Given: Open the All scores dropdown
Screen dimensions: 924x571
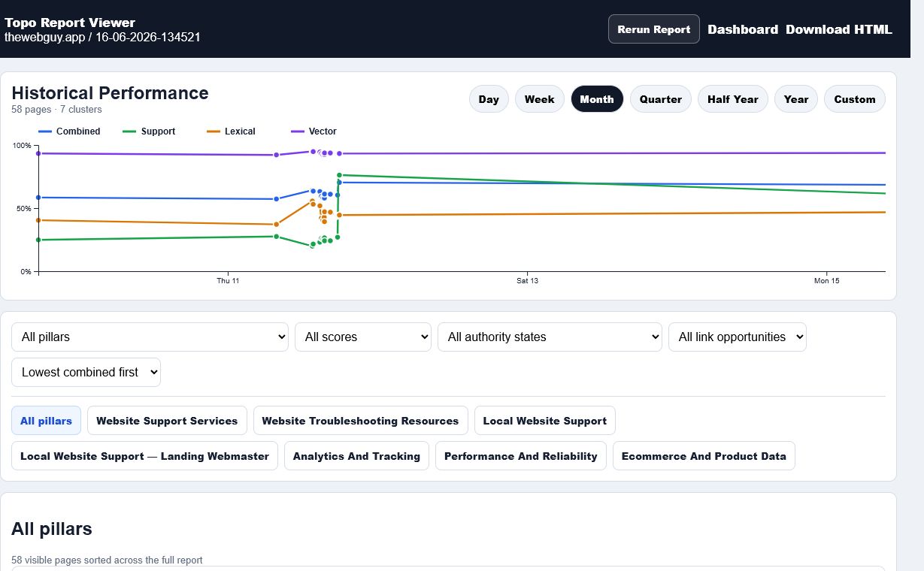Looking at the screenshot, I should pyautogui.click(x=363, y=337).
